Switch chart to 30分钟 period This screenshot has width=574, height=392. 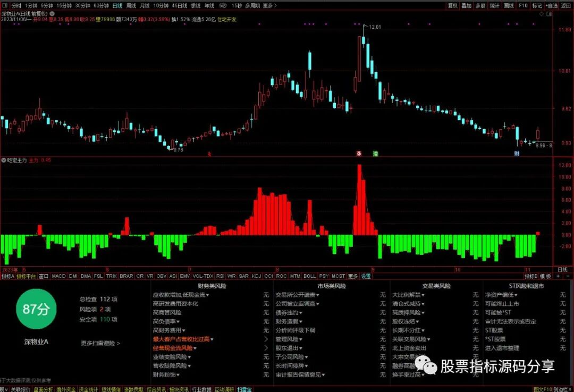pyautogui.click(x=83, y=5)
